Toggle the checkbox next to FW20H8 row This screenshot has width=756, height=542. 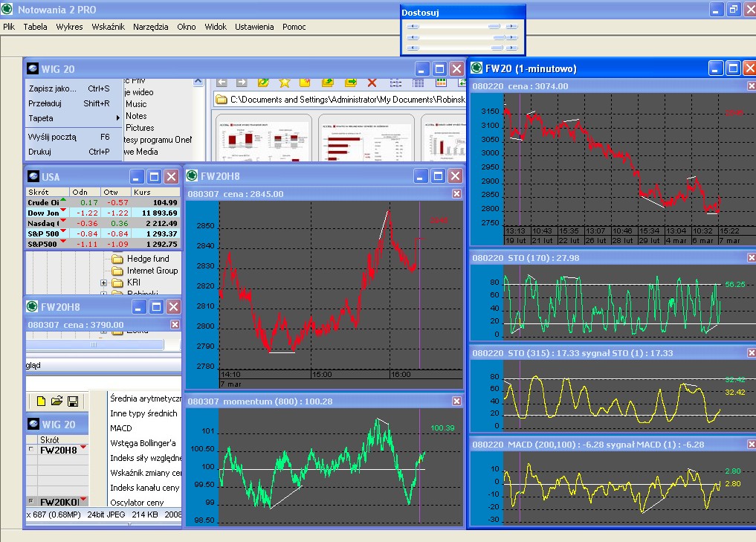coord(30,450)
